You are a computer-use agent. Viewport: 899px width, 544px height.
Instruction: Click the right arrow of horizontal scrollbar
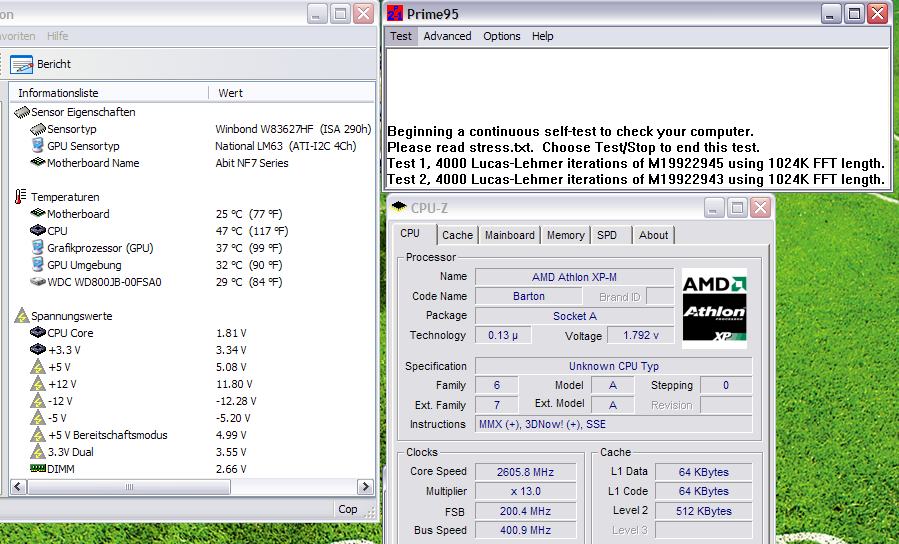[365, 487]
